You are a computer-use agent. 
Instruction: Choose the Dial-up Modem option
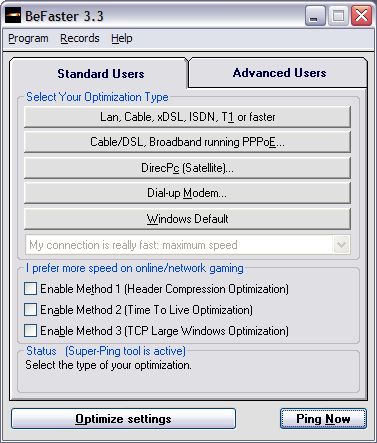tap(187, 193)
